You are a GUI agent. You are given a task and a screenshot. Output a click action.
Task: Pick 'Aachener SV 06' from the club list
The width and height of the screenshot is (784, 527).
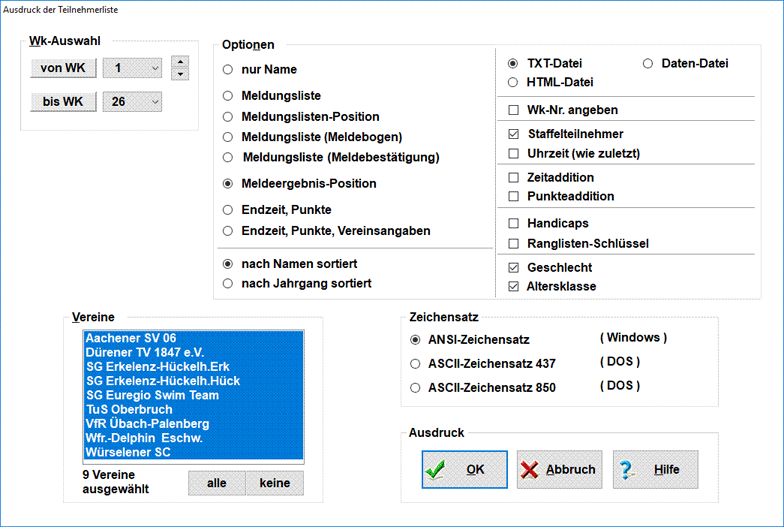(133, 339)
